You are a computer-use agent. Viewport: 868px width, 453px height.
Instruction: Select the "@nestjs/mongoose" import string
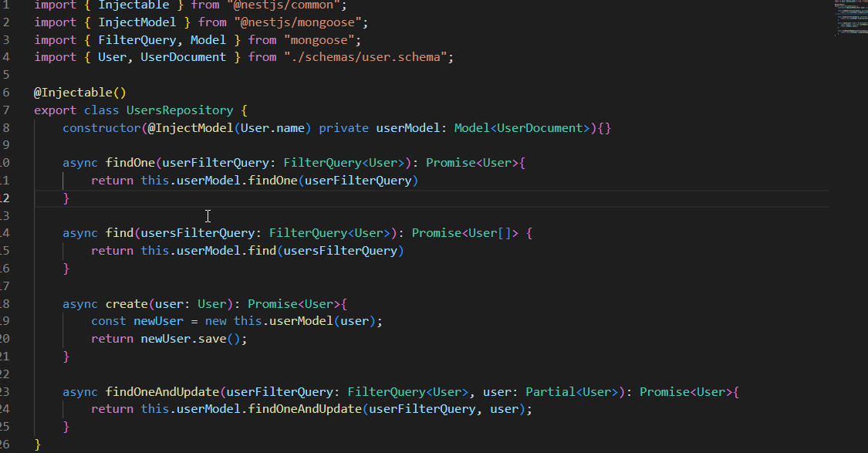298,22
